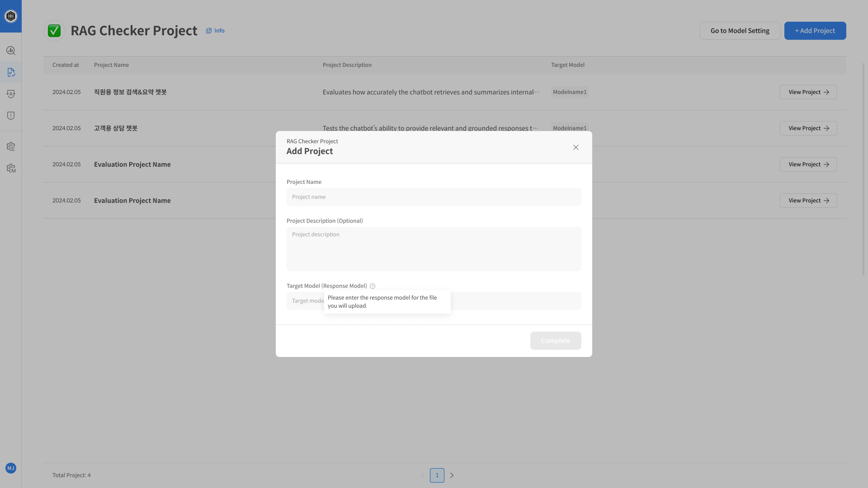This screenshot has height=488, width=868.
Task: Click the + Add Project button
Action: point(815,31)
